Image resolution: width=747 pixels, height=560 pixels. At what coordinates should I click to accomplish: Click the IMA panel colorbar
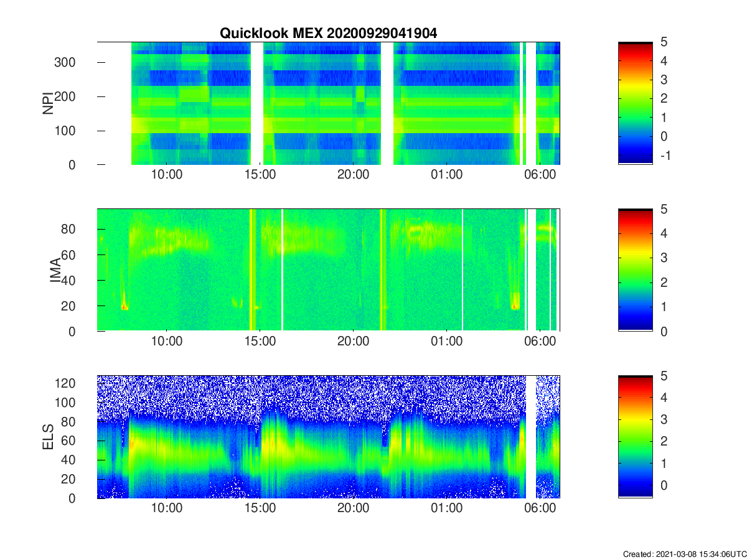click(635, 269)
